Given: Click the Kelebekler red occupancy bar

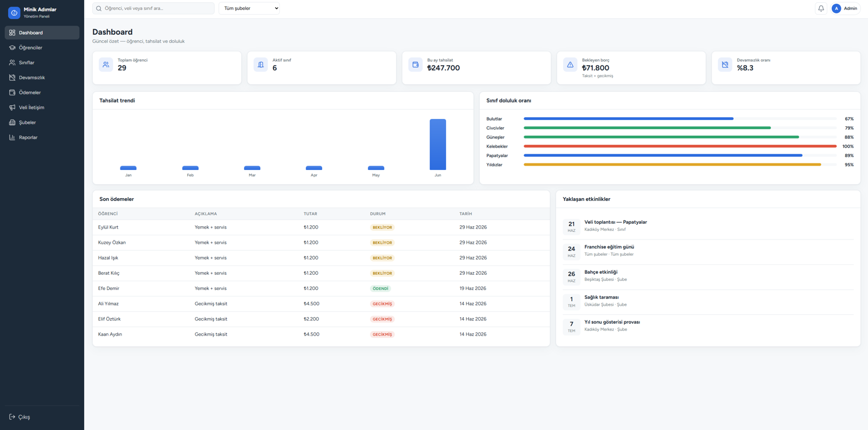Looking at the screenshot, I should (x=680, y=146).
